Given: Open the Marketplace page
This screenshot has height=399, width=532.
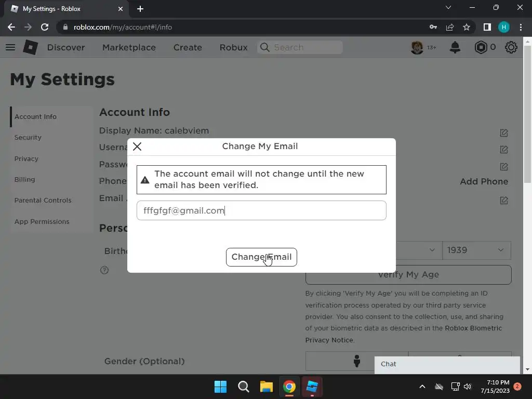Looking at the screenshot, I should 129,47.
